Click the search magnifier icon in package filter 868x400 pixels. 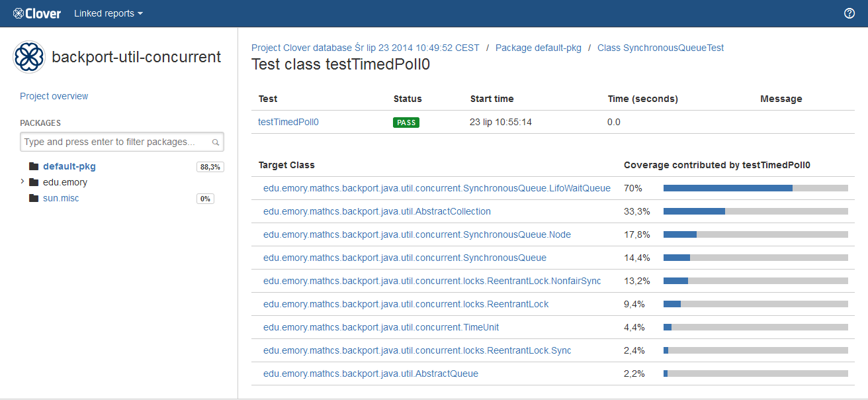pyautogui.click(x=216, y=142)
